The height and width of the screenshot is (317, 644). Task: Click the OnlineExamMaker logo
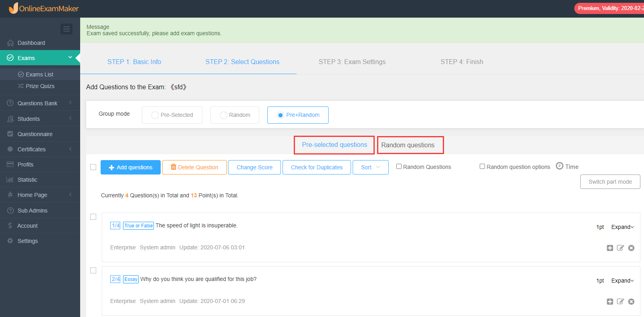[x=44, y=8]
